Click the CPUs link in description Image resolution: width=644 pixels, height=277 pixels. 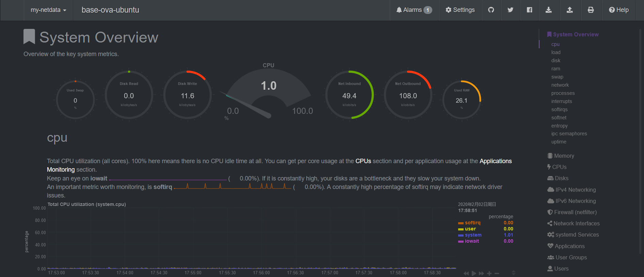tap(363, 161)
